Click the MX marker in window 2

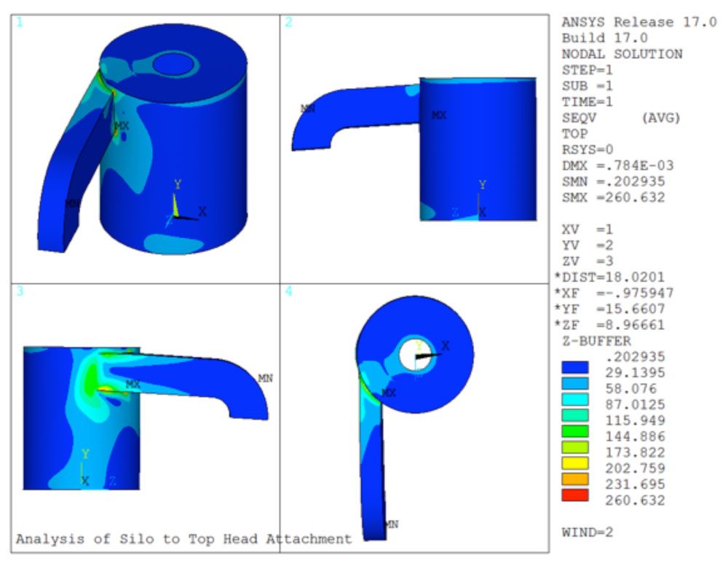pos(439,115)
